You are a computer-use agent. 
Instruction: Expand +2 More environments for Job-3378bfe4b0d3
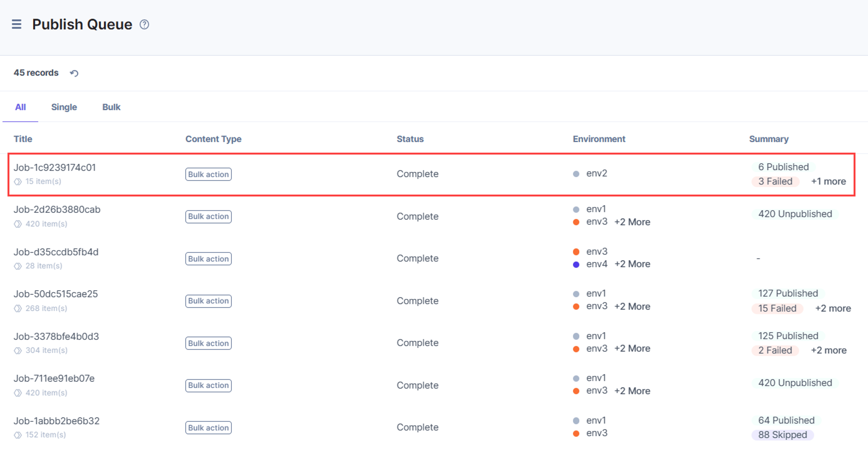(x=632, y=348)
